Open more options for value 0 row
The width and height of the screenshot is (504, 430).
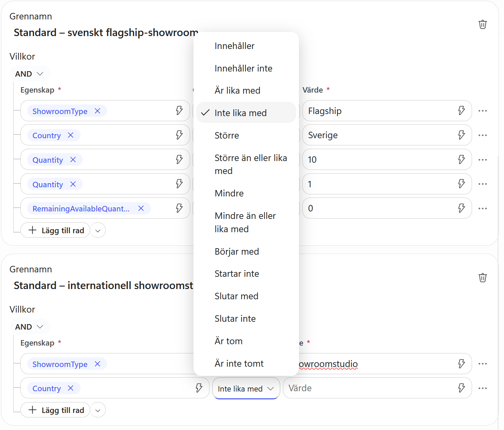coord(483,208)
